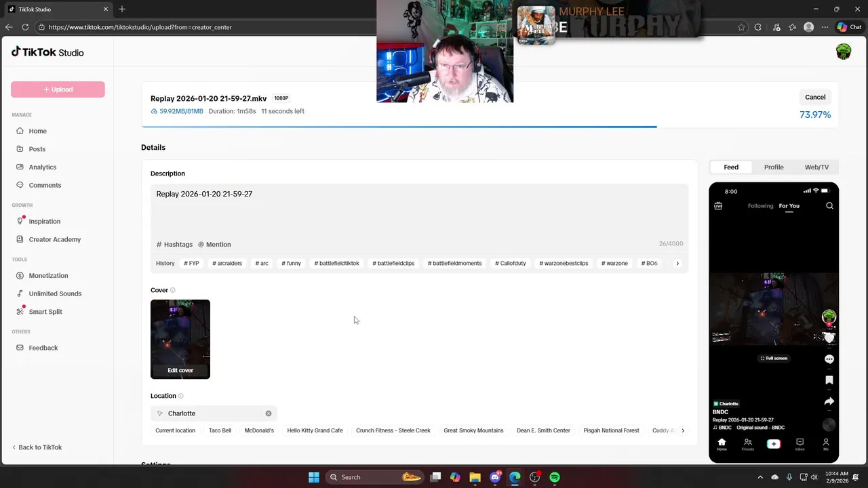Open browser media control icon
Viewport: 868px width, 488px height.
776,27
